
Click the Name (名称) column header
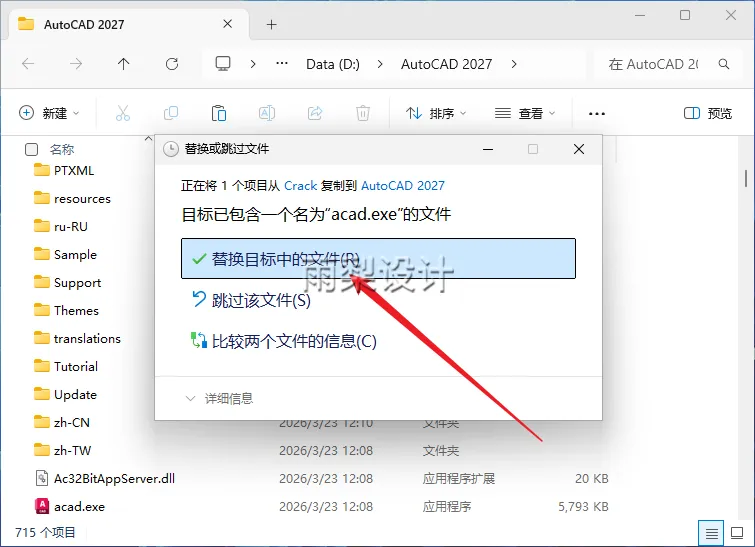(x=62, y=149)
